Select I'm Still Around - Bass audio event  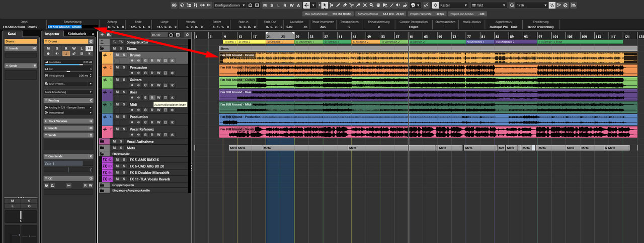click(x=428, y=94)
